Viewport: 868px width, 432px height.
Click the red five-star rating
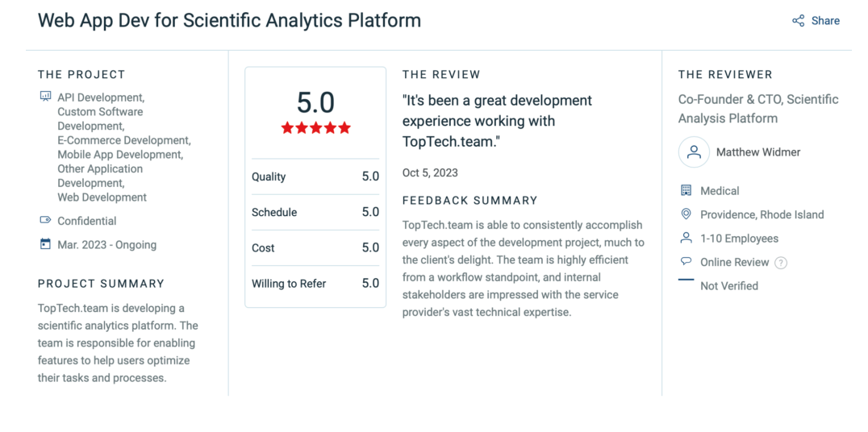315,128
